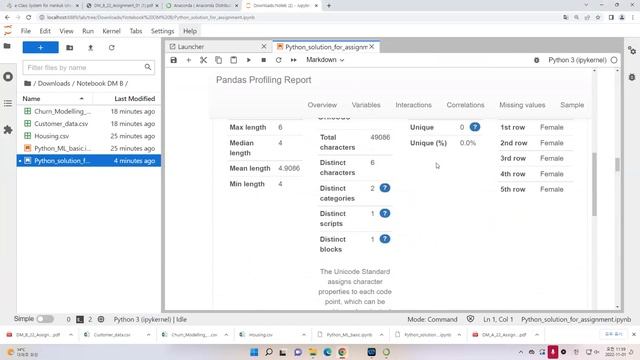Open the Tabs menu
Screen dimensions: 640x360
136,31
